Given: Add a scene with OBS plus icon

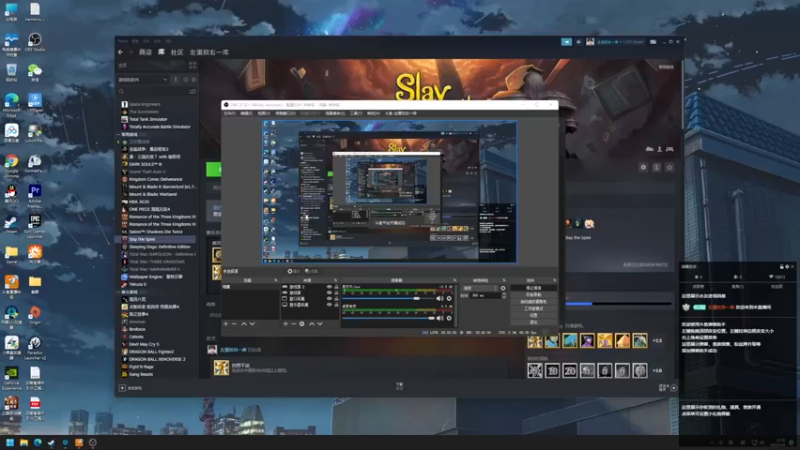Looking at the screenshot, I should tap(226, 323).
